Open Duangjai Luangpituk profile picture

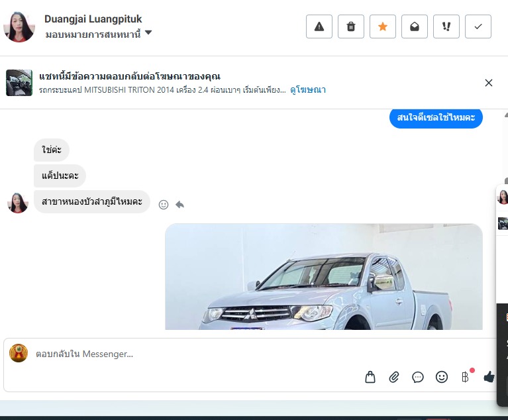19,27
